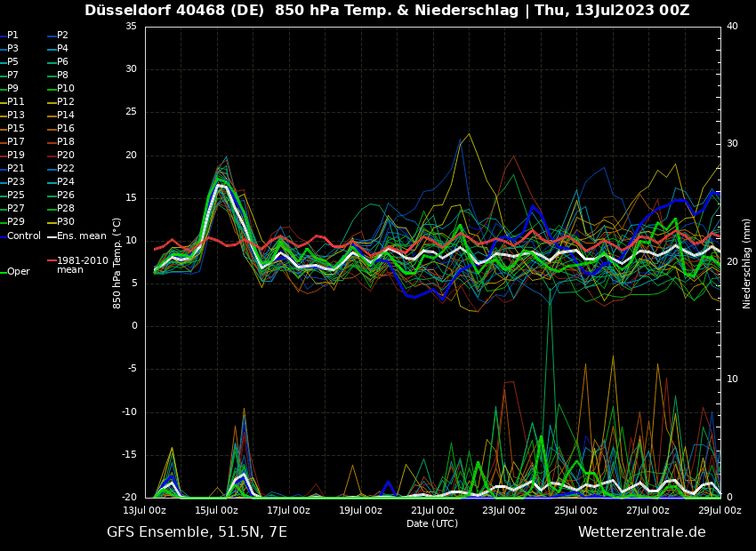Click the Date (UTC) axis label
The width and height of the screenshot is (756, 551).
click(x=432, y=523)
